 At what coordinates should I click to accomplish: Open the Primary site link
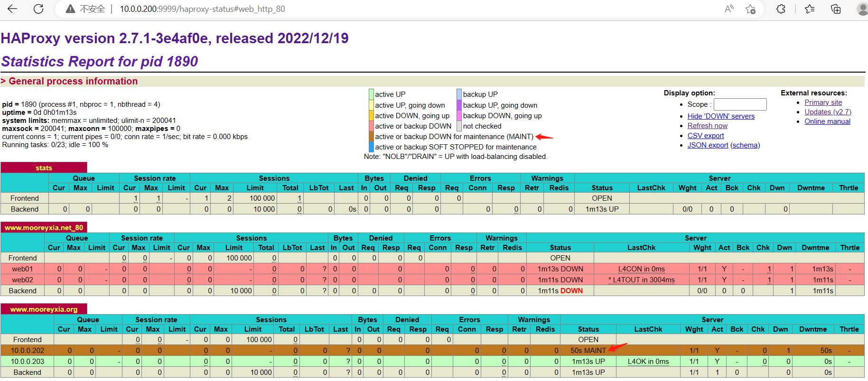[823, 102]
